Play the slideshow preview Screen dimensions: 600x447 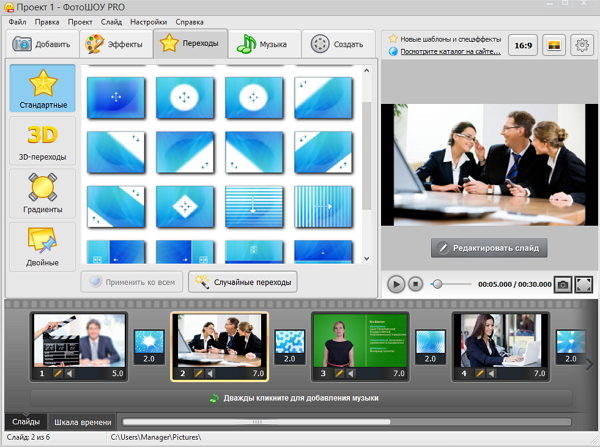click(396, 284)
